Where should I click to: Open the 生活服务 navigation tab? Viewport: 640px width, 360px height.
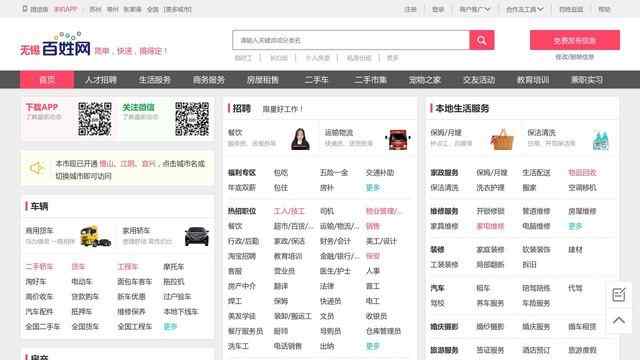coord(155,80)
